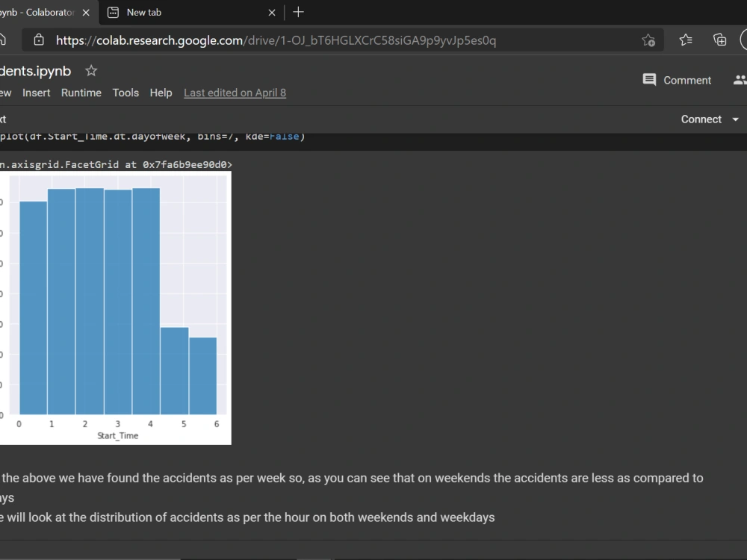Open the Tools menu
Image resolution: width=747 pixels, height=560 pixels.
tap(125, 93)
